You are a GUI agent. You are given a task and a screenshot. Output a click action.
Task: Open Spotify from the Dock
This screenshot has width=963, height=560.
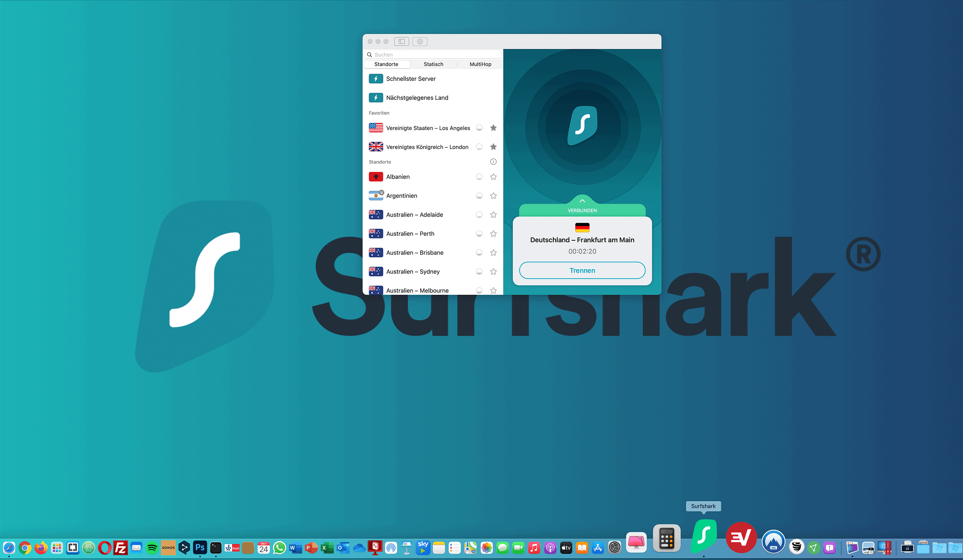[x=152, y=548]
